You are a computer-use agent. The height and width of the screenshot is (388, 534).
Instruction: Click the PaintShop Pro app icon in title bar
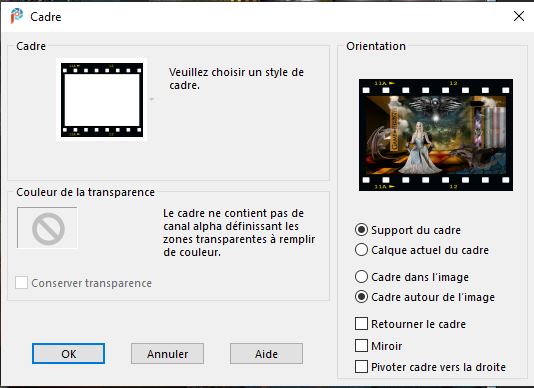(x=16, y=16)
